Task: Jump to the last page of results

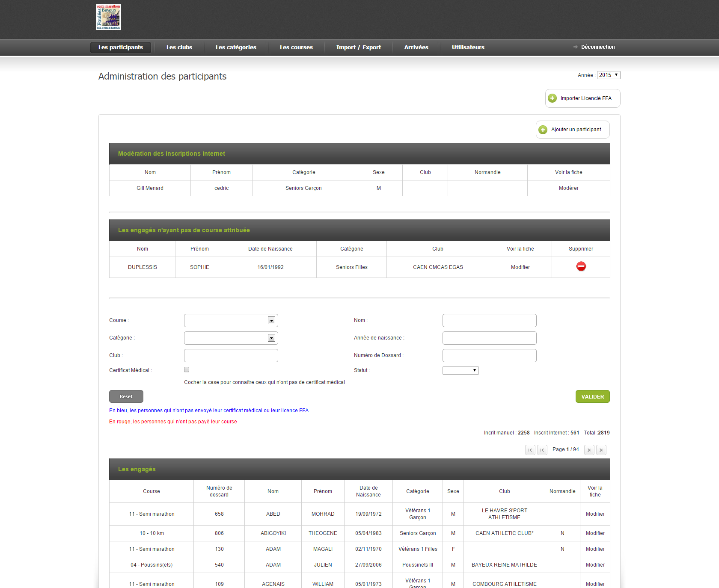Action: click(601, 450)
